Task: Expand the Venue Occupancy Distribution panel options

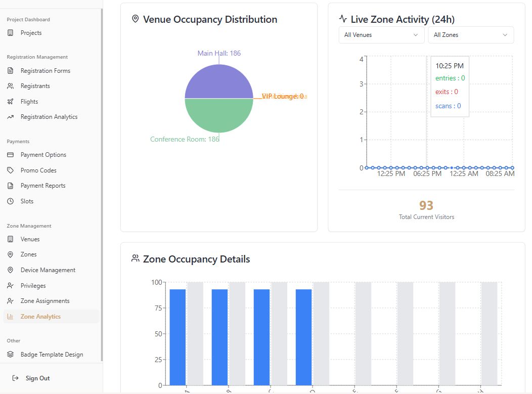Action: [135, 19]
